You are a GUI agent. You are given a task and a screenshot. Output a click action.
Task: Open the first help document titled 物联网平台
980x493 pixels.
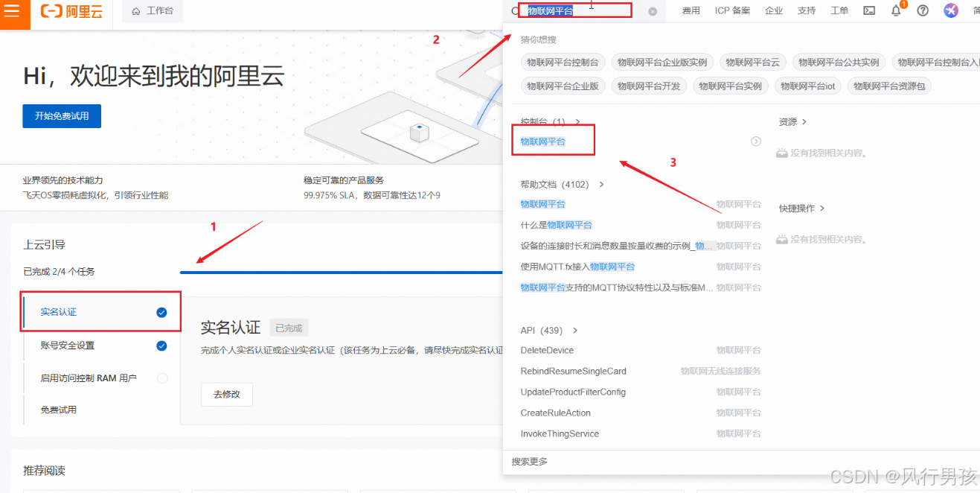[543, 204]
